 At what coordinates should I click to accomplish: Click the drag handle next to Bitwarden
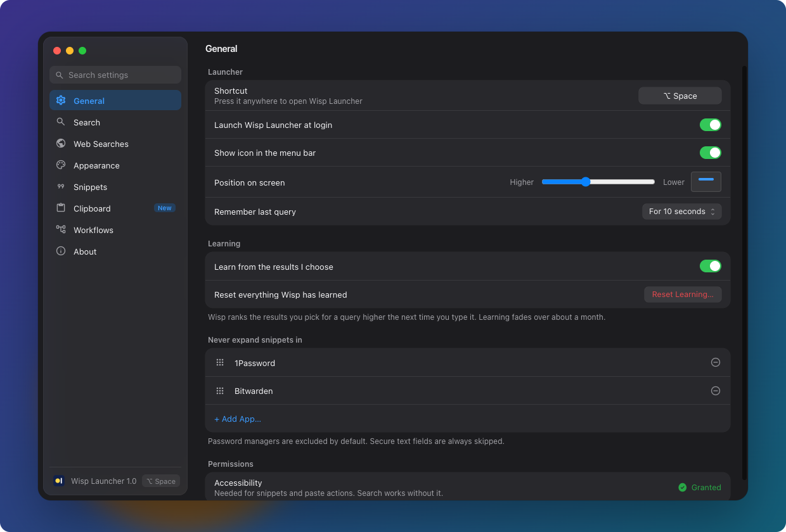pyautogui.click(x=220, y=391)
